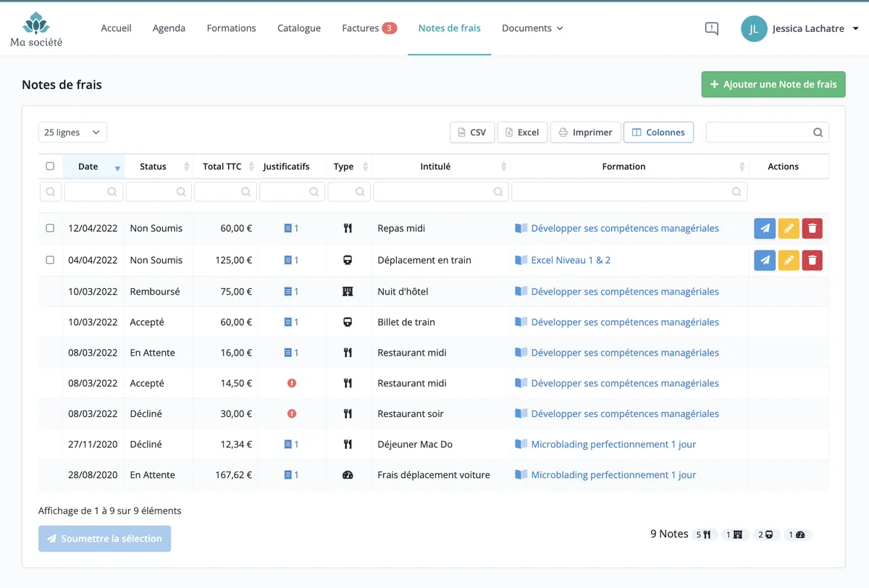The image size is (869, 588).
Task: Click Ajouter une Note de frais button
Action: (773, 85)
